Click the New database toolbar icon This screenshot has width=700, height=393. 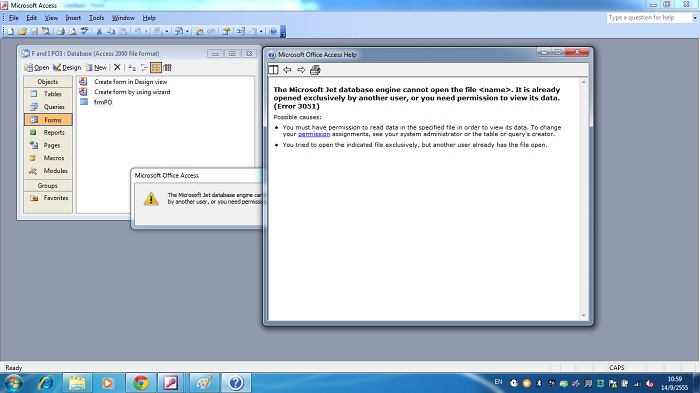pyautogui.click(x=10, y=31)
